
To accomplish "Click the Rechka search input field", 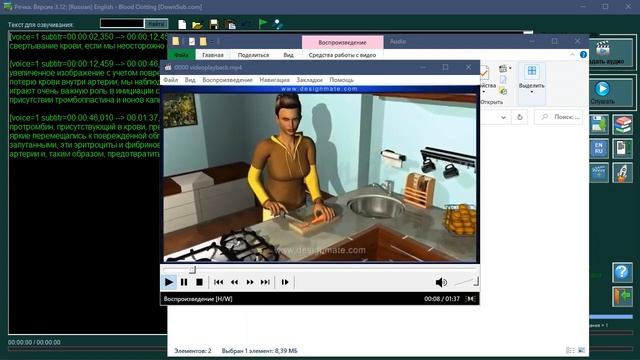I will tap(122, 24).
